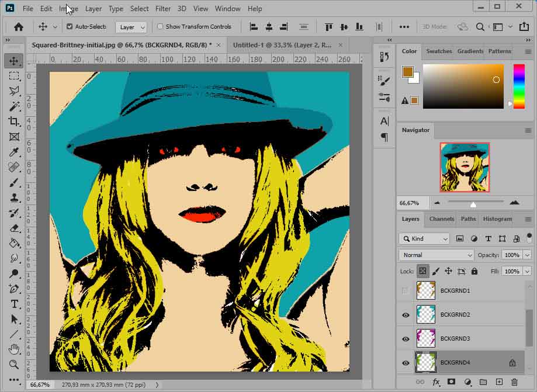Viewport: 537px width, 392px height.
Task: Switch to the Swatches tab
Action: [x=439, y=51]
